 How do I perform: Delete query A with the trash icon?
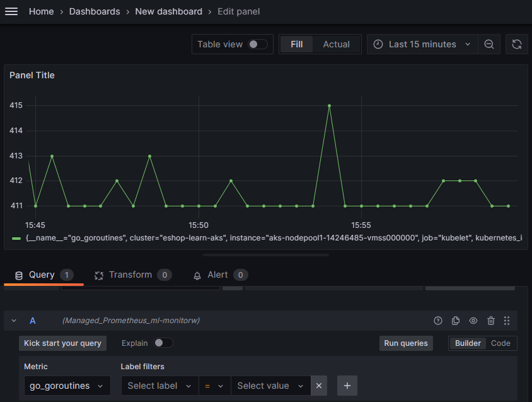(x=491, y=321)
